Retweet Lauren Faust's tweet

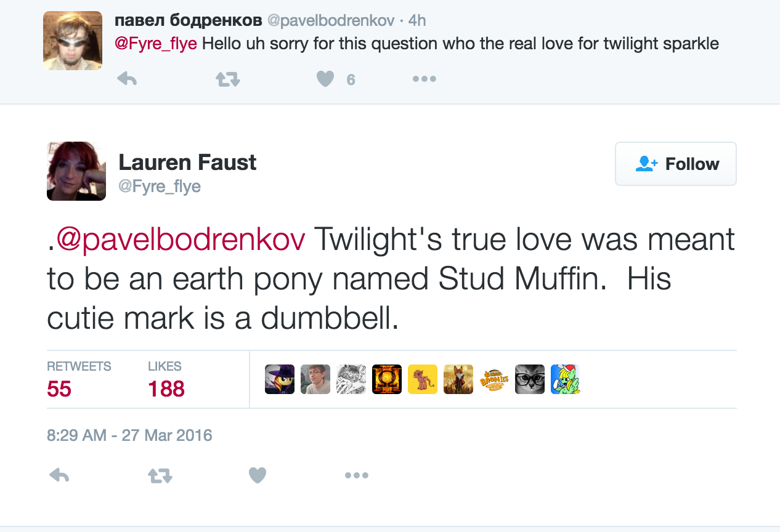click(x=160, y=475)
